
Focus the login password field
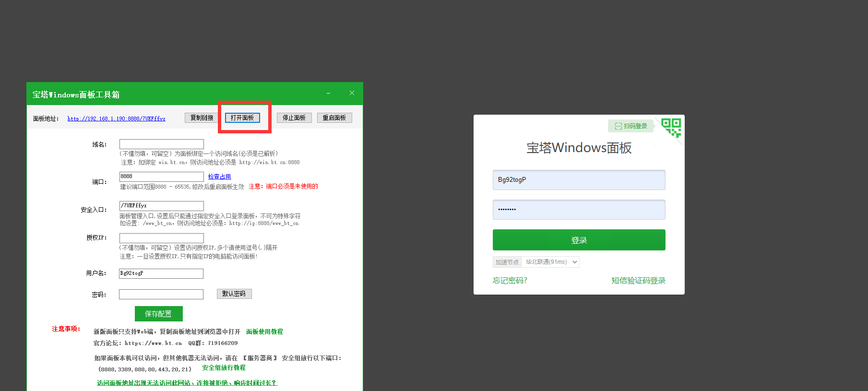click(x=579, y=210)
